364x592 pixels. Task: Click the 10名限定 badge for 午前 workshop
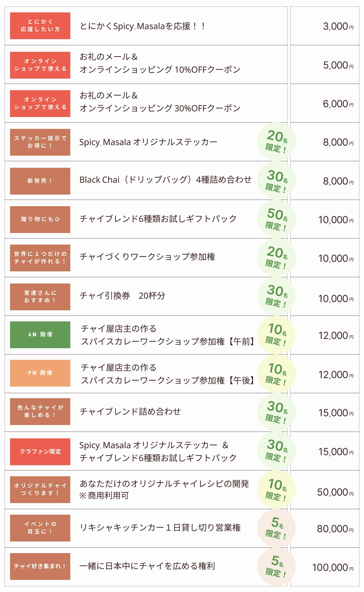pyautogui.click(x=276, y=335)
